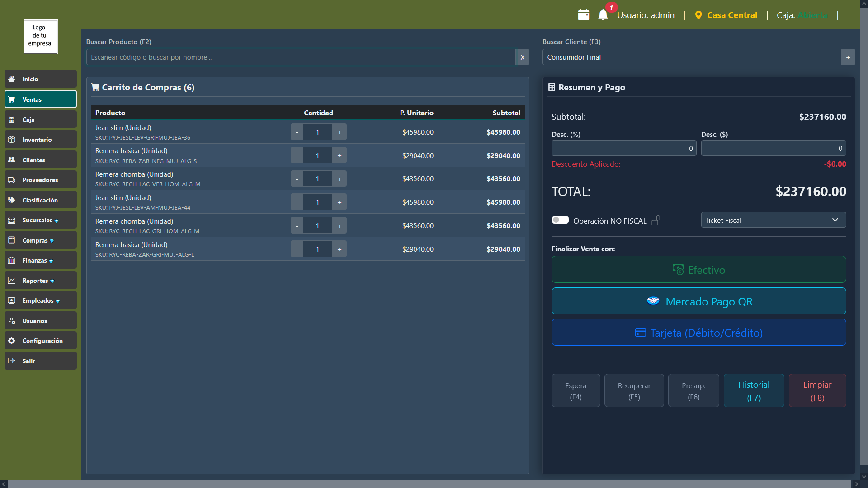The image size is (868, 488).
Task: Open the calendar icon in header
Action: click(583, 15)
